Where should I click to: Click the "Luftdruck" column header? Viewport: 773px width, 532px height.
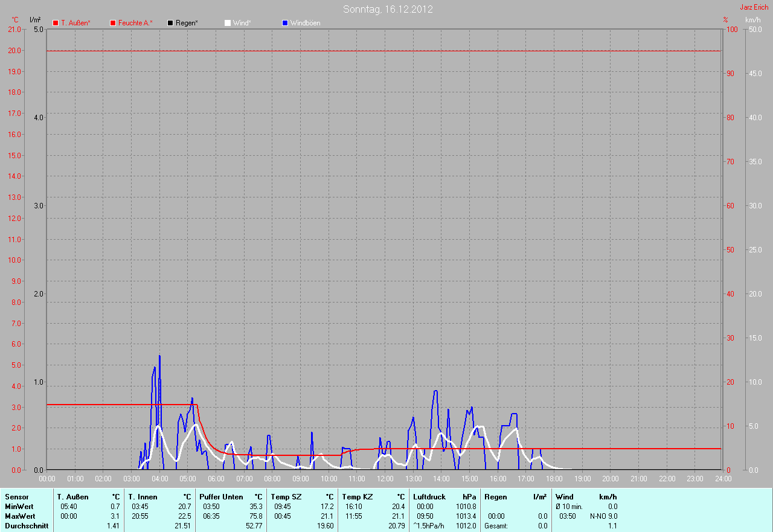click(429, 497)
